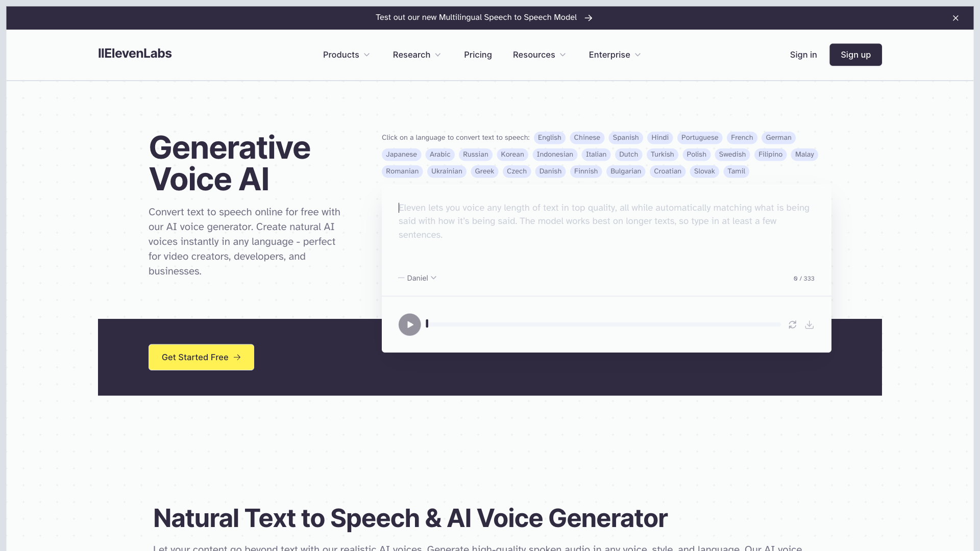The image size is (980, 551).
Task: Click the play button to preview audio
Action: [409, 324]
